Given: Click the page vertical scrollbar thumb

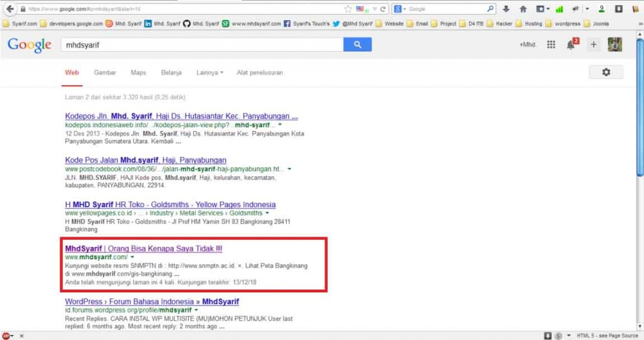Looking at the screenshot, I should [x=640, y=107].
